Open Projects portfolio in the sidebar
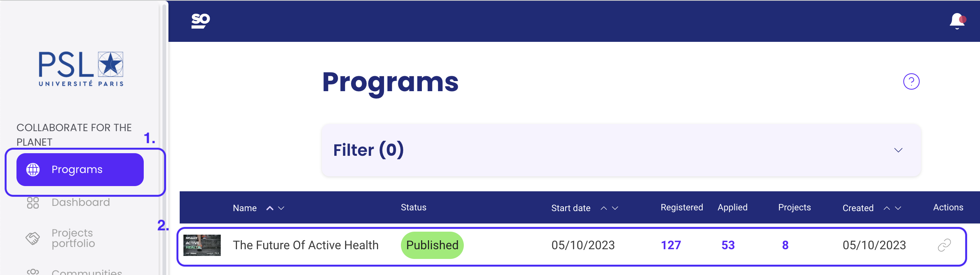 (x=73, y=238)
